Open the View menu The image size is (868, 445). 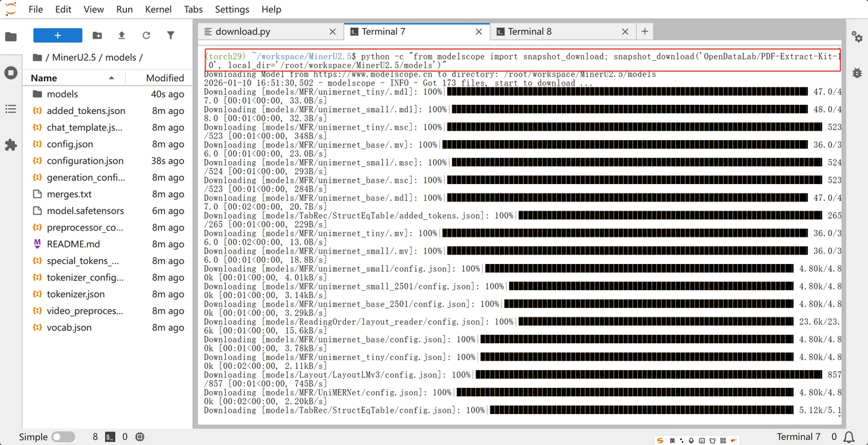pyautogui.click(x=94, y=9)
